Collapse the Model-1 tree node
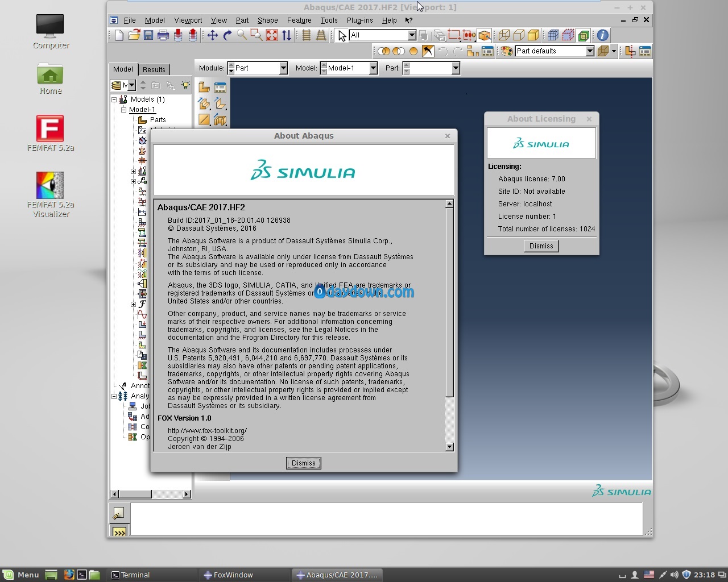This screenshot has width=728, height=582. click(x=123, y=110)
